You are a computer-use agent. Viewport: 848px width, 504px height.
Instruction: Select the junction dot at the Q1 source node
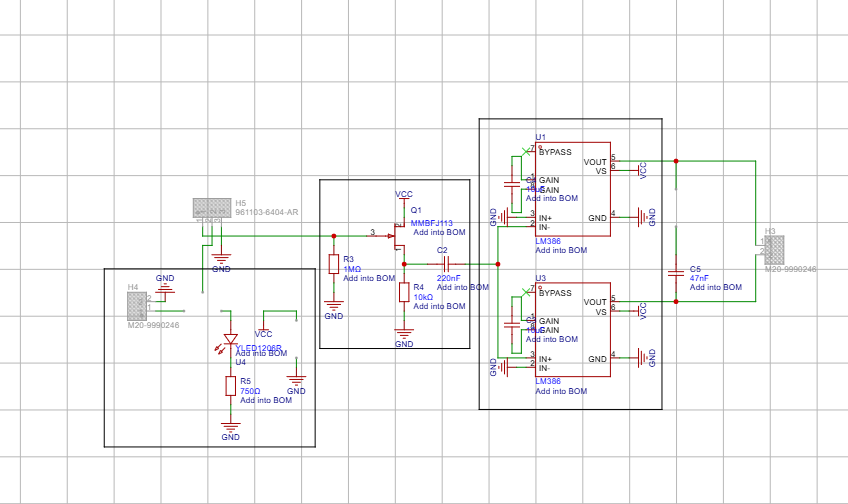tap(404, 264)
